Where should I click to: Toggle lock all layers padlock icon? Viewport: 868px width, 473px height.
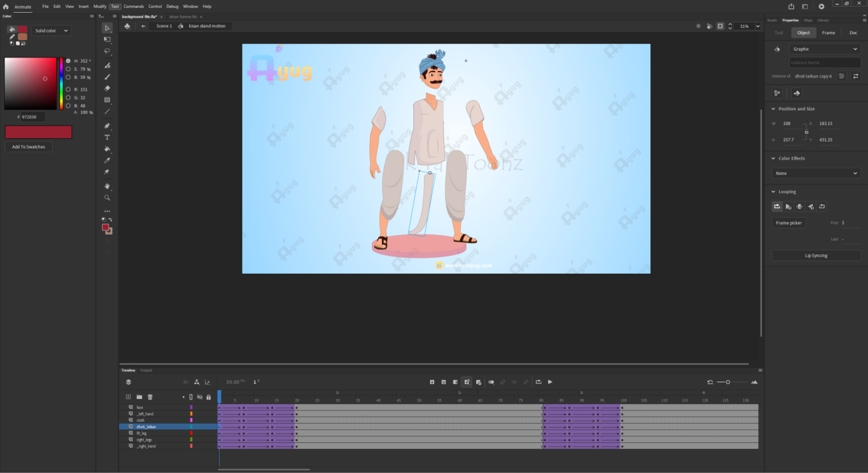(x=208, y=397)
